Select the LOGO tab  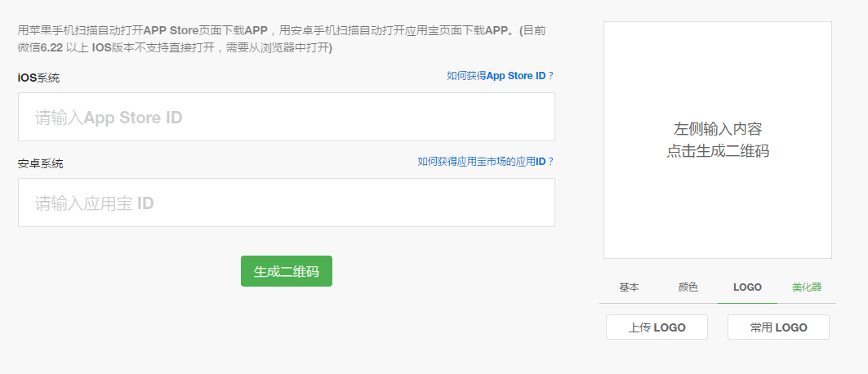747,287
